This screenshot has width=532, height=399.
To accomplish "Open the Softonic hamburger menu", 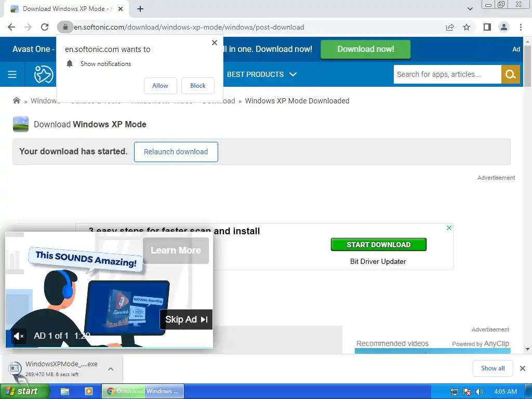I will coord(12,74).
